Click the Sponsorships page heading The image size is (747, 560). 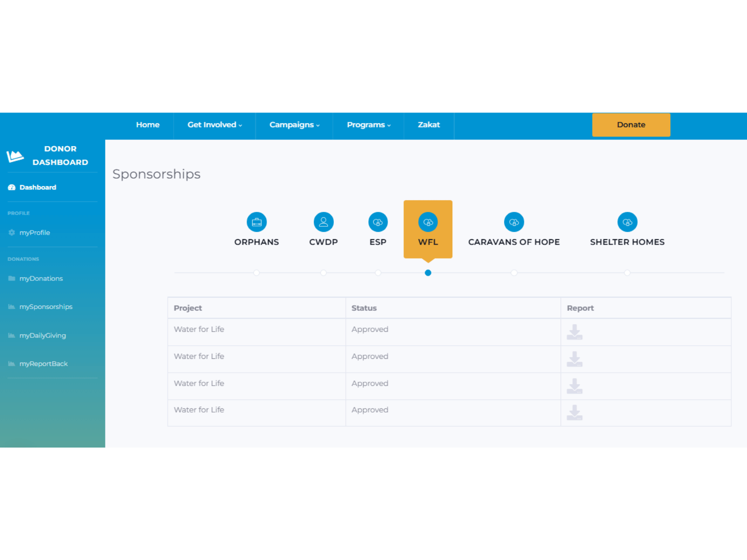click(x=156, y=174)
